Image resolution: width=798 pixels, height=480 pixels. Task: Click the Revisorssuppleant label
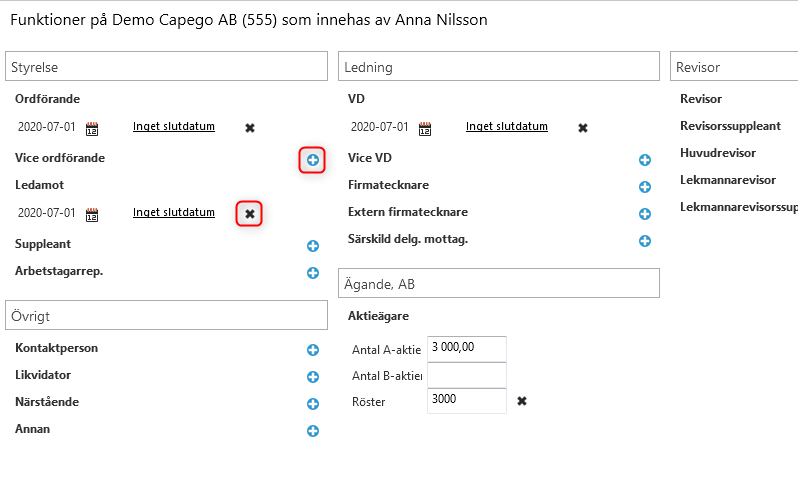click(x=730, y=126)
